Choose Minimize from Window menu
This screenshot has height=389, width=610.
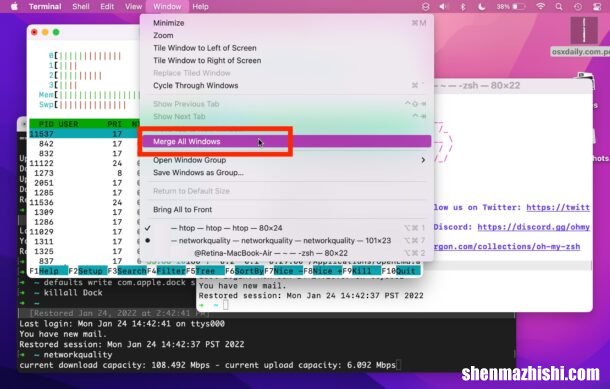(x=286, y=23)
